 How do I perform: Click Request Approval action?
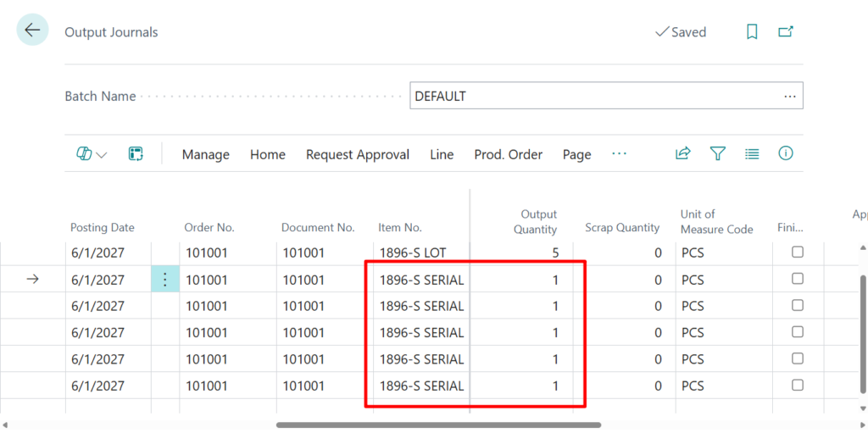point(357,154)
